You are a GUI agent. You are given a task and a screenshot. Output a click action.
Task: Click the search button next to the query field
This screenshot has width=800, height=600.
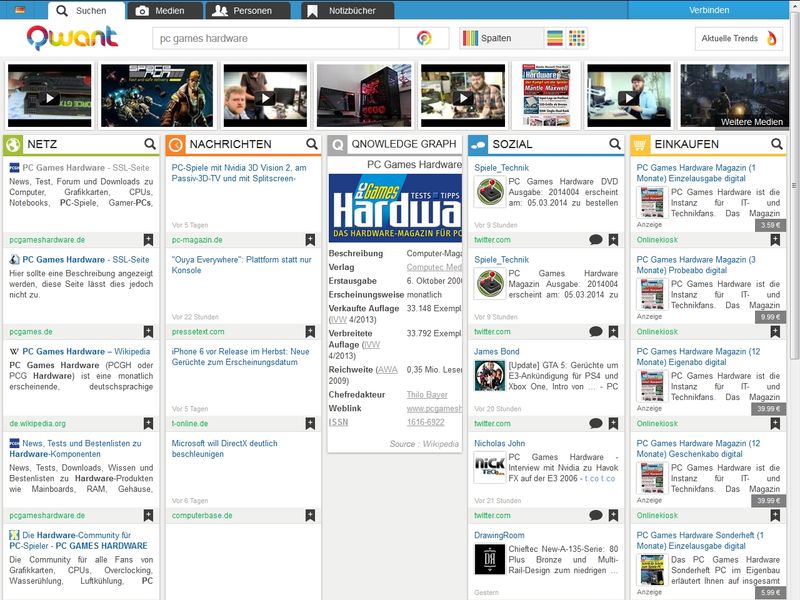coord(424,38)
